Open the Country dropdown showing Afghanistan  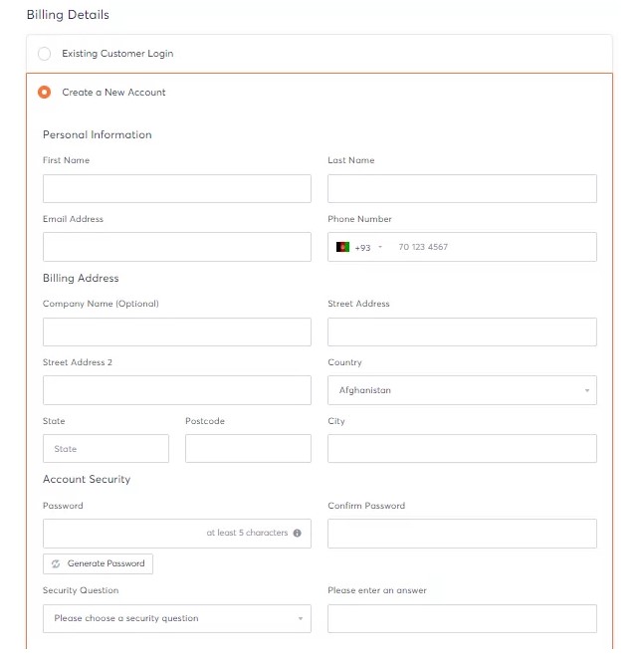[x=462, y=390]
